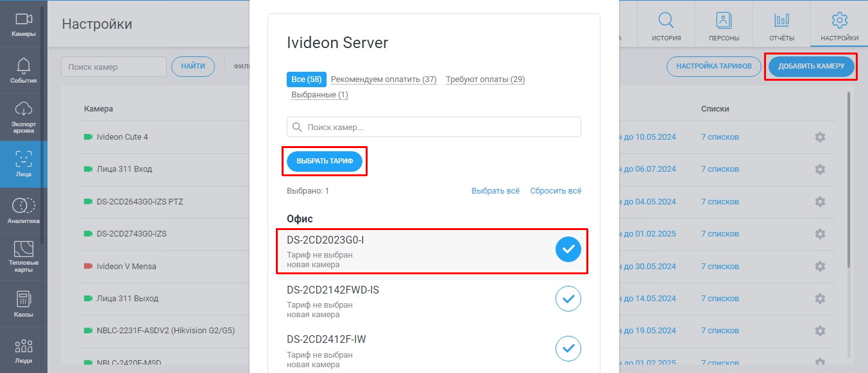Screen dimensions: 868x373
Task: Open gear settings for NBLC-2231F-ASDV2
Action: [820, 331]
